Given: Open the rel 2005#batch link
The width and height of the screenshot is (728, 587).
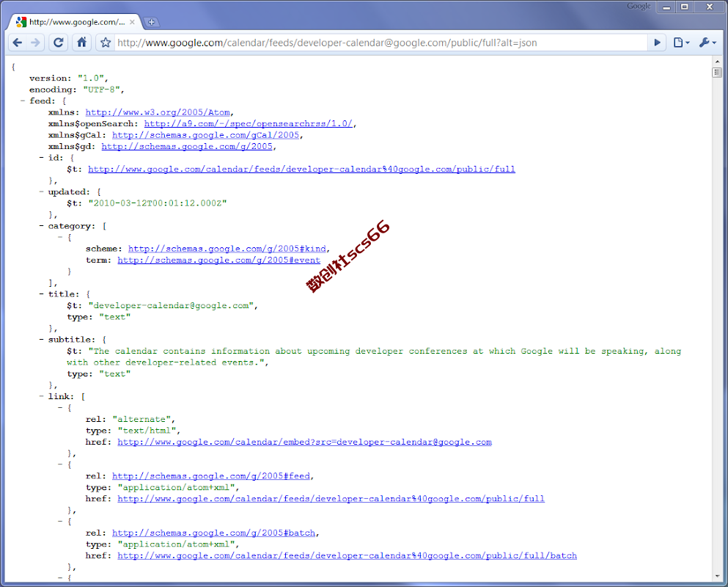Looking at the screenshot, I should [x=213, y=533].
